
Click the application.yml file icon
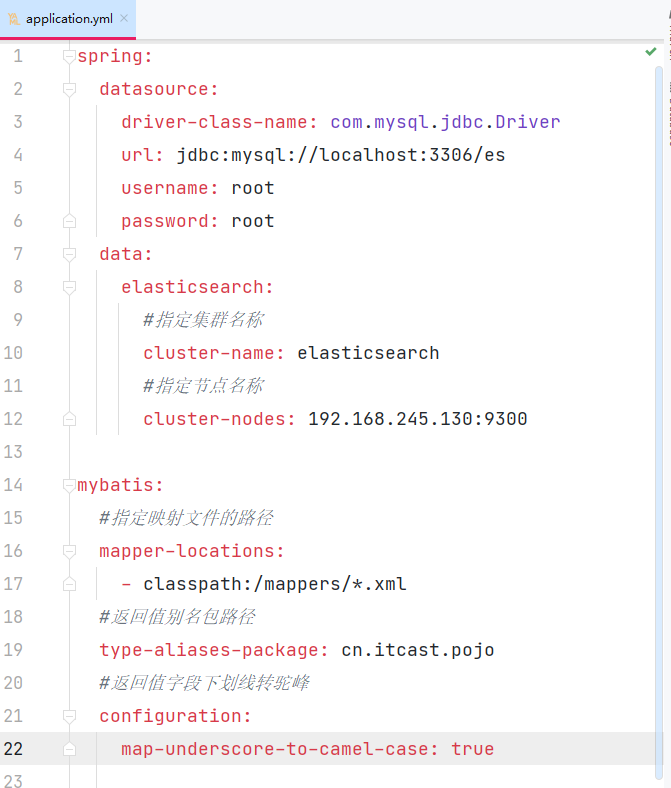click(x=14, y=19)
